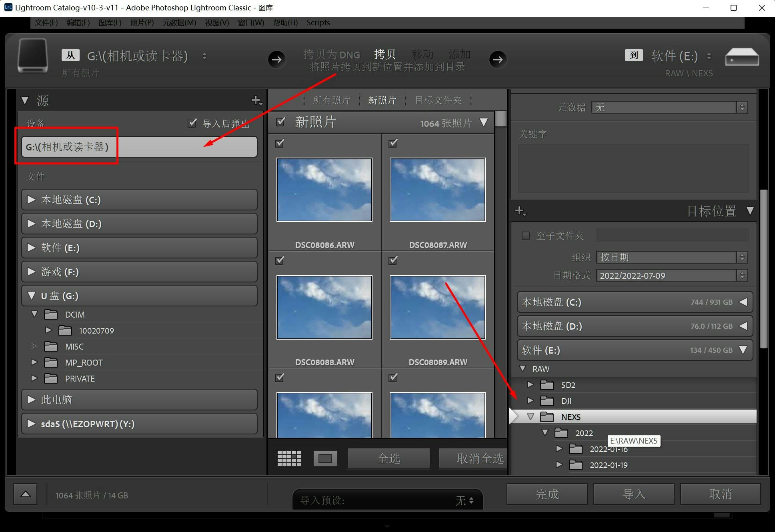Viewport: 775px width, 532px height.
Task: Click 全选 to check all photos
Action: click(x=389, y=458)
